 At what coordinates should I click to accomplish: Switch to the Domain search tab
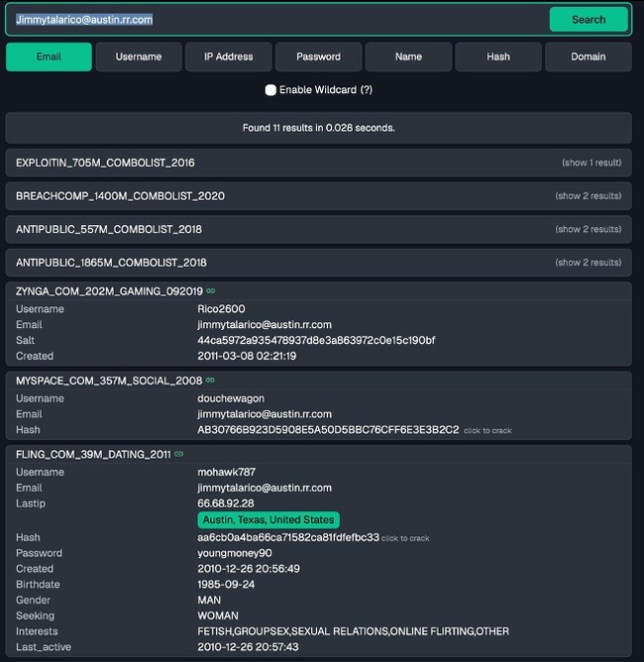click(589, 56)
